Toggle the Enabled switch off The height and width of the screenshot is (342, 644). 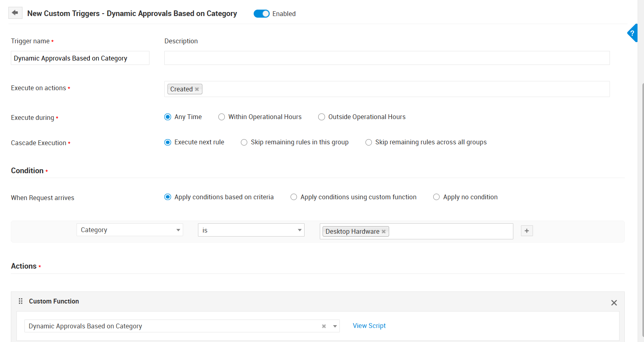coord(262,14)
